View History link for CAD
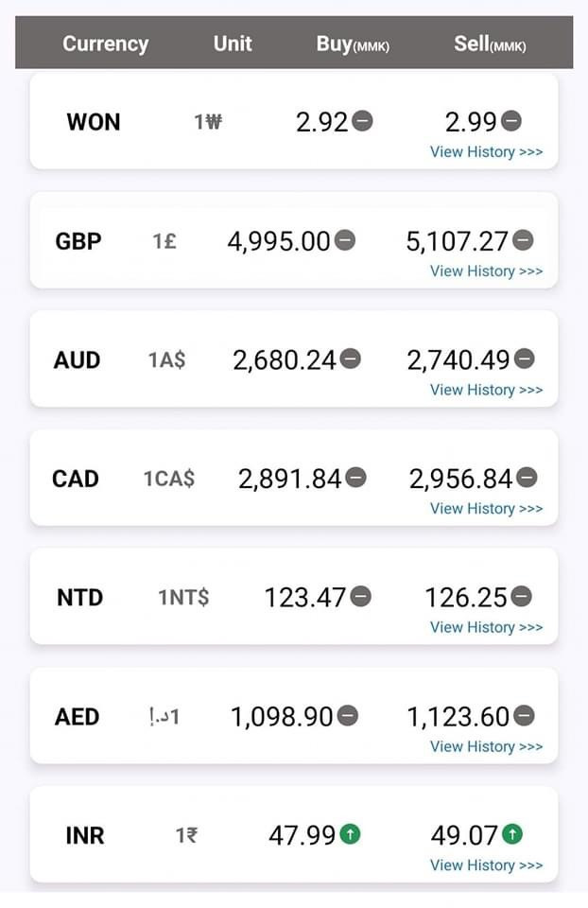 pyautogui.click(x=486, y=509)
